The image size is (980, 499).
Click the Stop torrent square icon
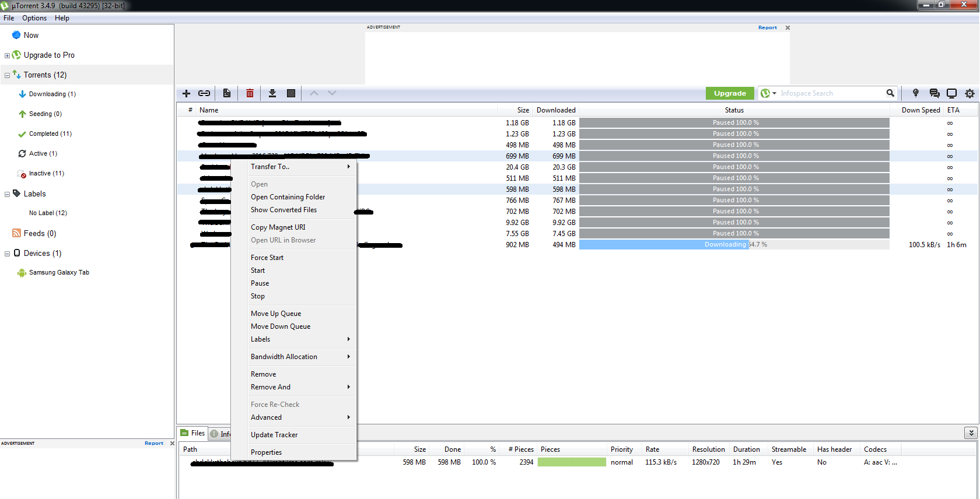point(291,93)
